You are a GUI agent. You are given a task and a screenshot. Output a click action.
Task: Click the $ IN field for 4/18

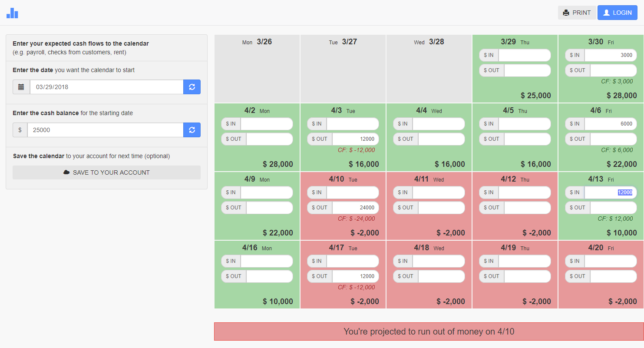point(439,261)
